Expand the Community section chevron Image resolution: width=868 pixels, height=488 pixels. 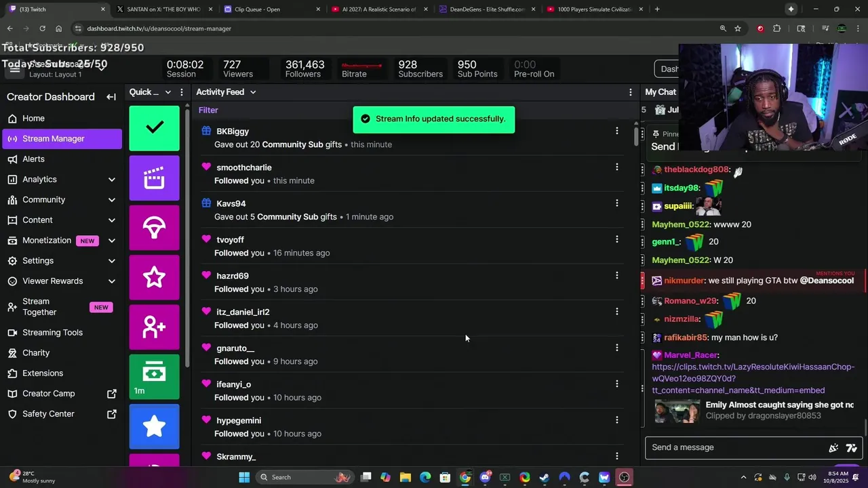[112, 200]
